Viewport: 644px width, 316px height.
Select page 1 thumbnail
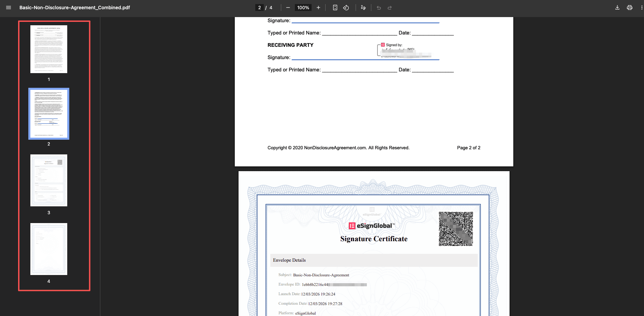(49, 49)
